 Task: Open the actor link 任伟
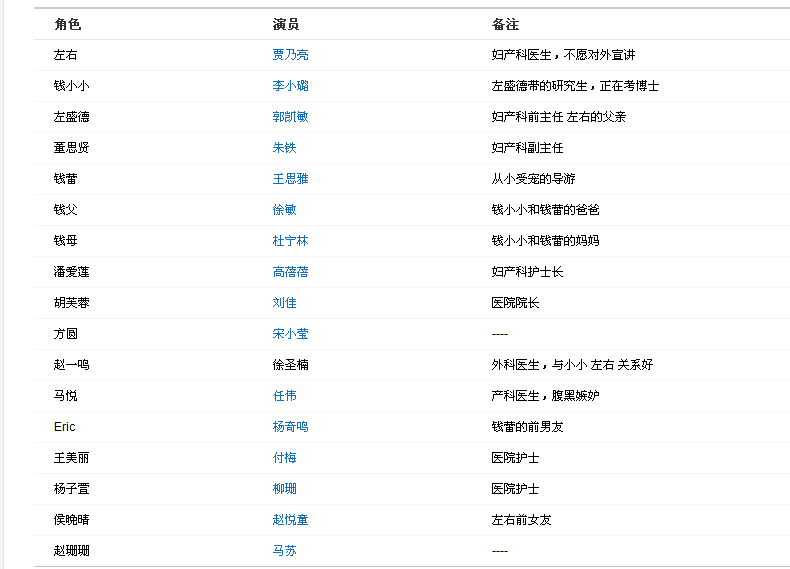click(284, 396)
